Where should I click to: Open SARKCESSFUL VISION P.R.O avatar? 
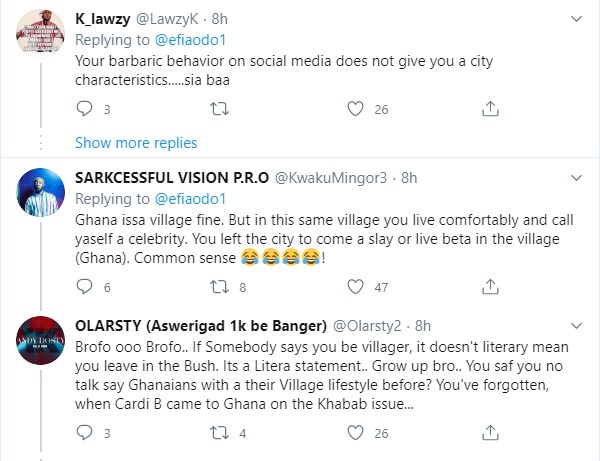coord(41,198)
